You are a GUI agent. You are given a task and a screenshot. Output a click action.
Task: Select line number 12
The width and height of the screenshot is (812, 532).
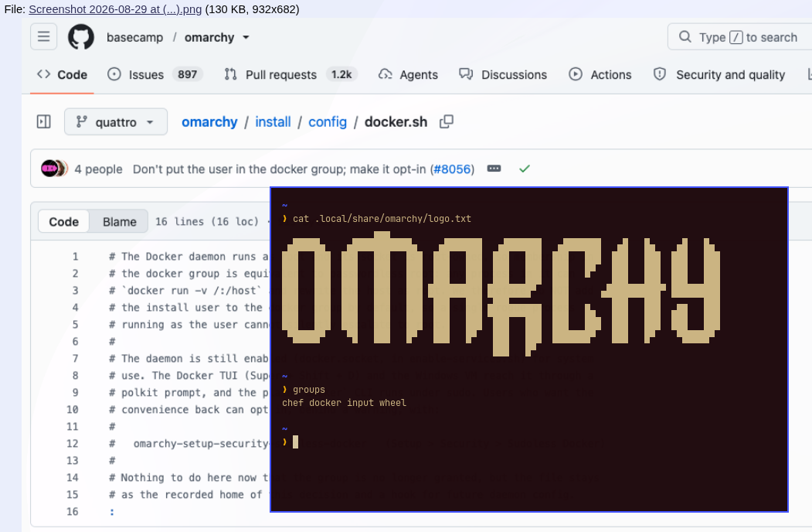click(73, 444)
